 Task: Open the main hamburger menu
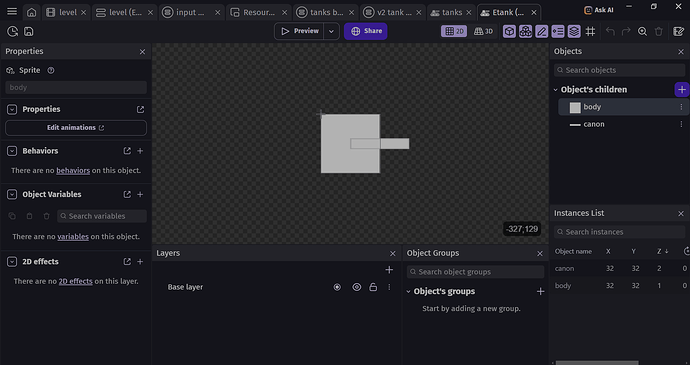point(12,12)
